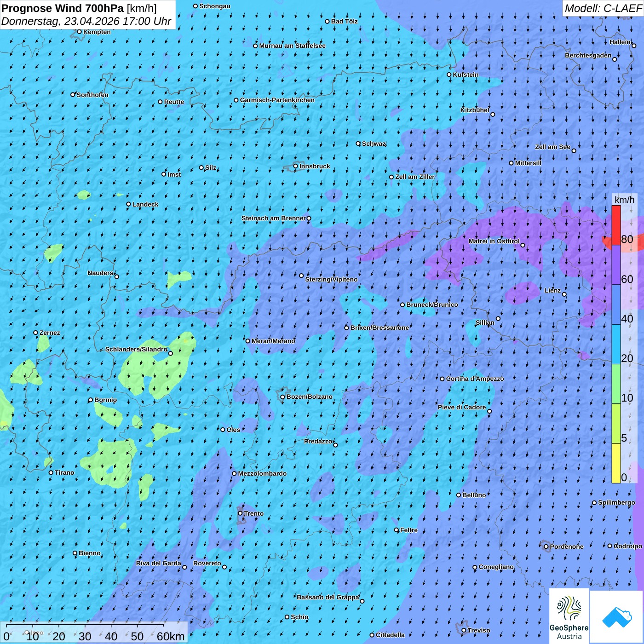Click the Zernez label
The image size is (644, 644).
pos(50,333)
